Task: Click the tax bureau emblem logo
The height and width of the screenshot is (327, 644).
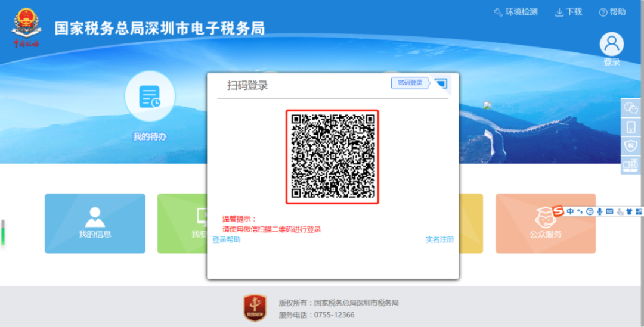Action: (26, 28)
